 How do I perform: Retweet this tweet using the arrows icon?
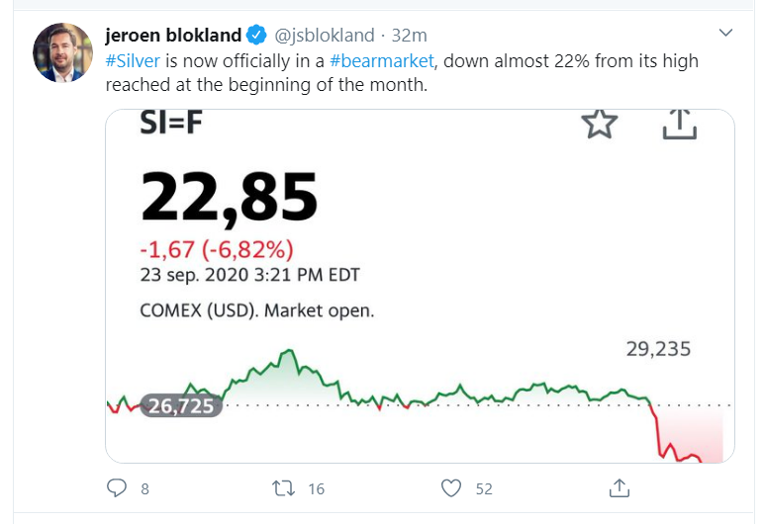click(284, 488)
